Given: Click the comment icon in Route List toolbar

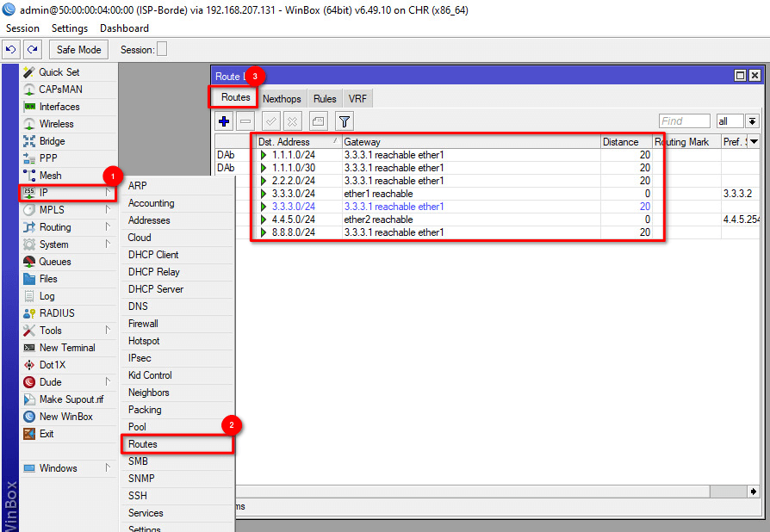Looking at the screenshot, I should tap(318, 121).
